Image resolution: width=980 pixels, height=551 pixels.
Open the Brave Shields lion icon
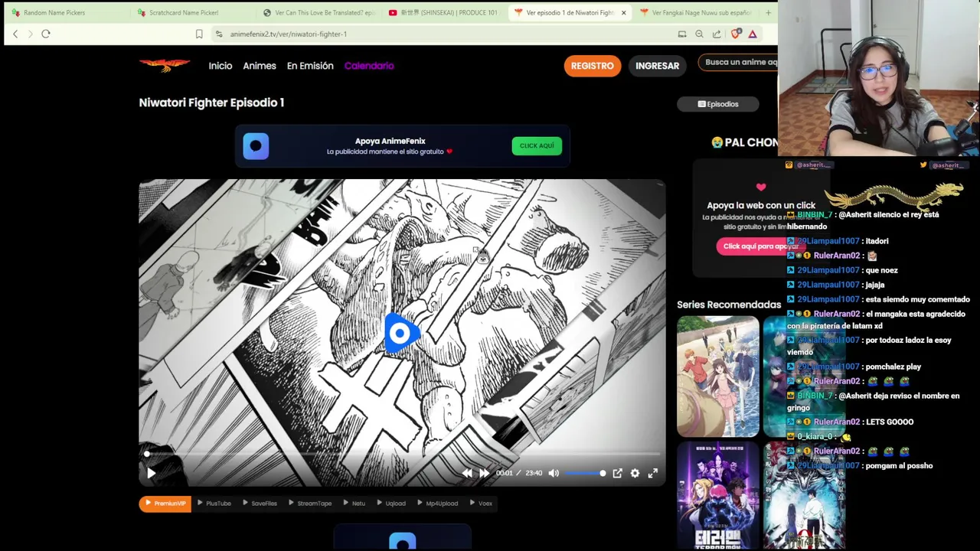click(736, 34)
